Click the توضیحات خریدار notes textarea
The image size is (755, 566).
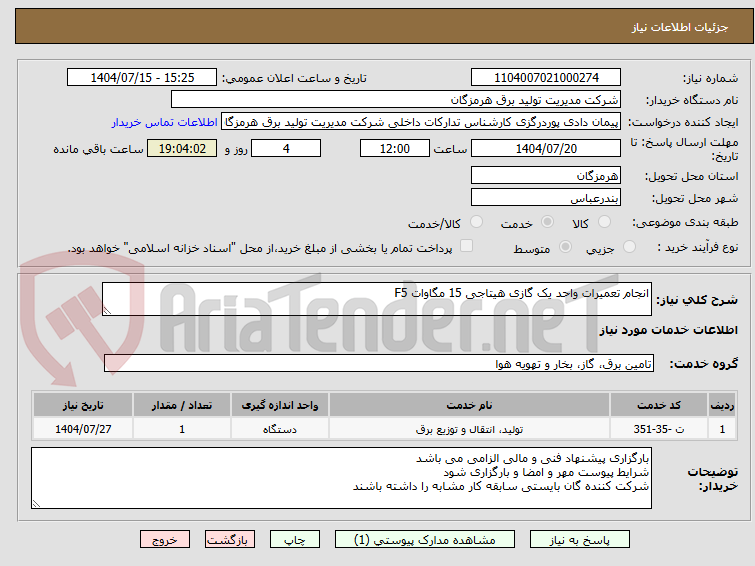341,478
